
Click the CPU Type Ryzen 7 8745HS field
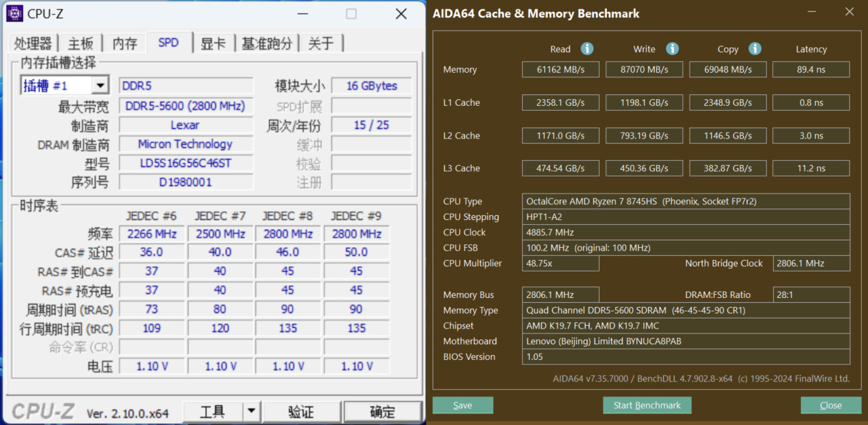point(686,201)
